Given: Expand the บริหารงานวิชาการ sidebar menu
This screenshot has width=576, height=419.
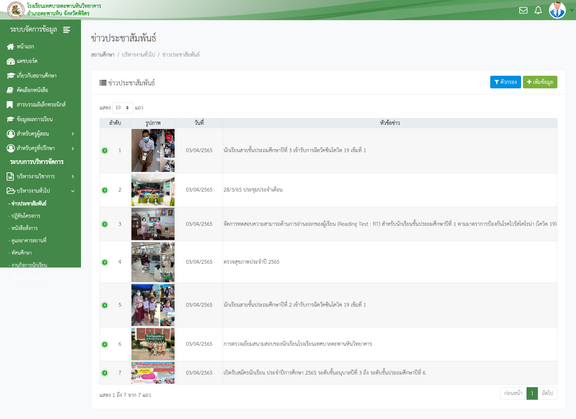Looking at the screenshot, I should [x=40, y=177].
